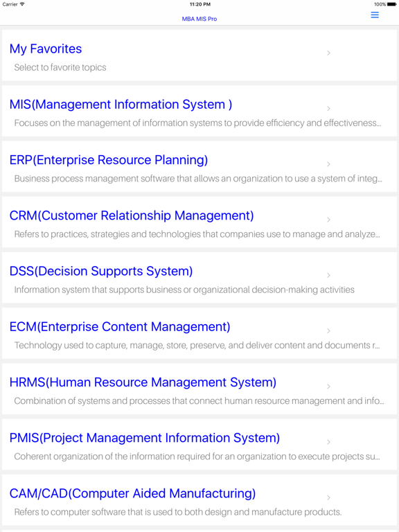Open CAM/CAD(Computer Aided Manufacturing) topic
The width and height of the screenshot is (399, 532).
(133, 494)
